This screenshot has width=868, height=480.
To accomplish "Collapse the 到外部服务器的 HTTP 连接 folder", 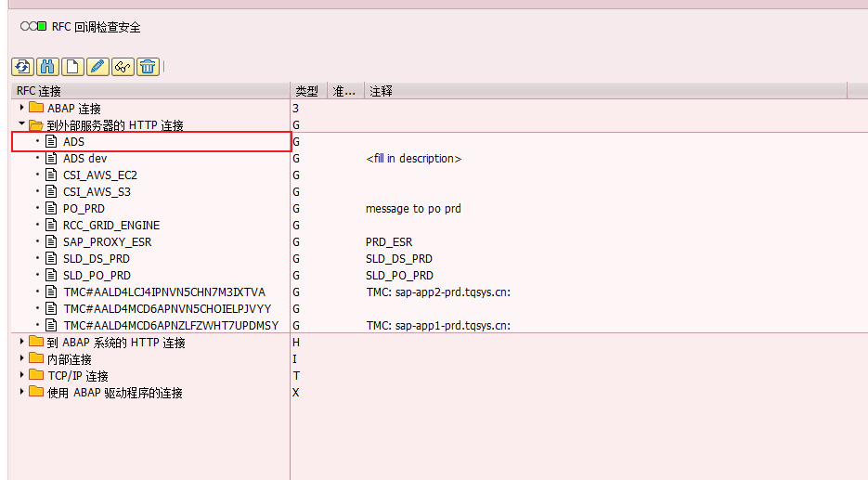I will pyautogui.click(x=22, y=124).
